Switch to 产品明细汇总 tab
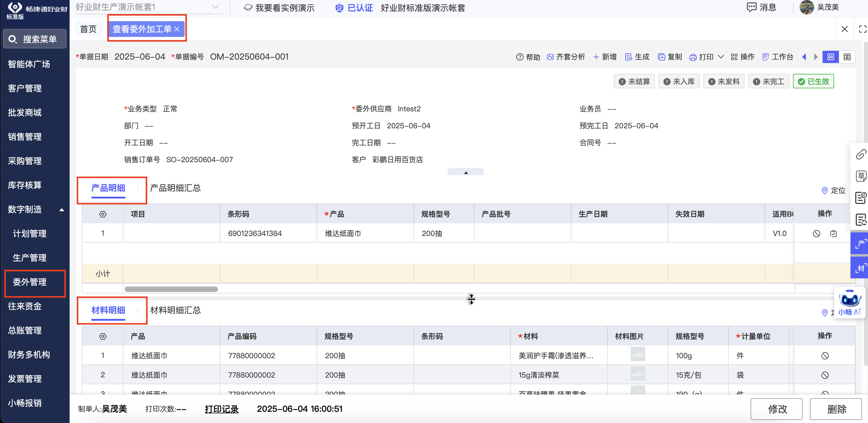 tap(175, 188)
